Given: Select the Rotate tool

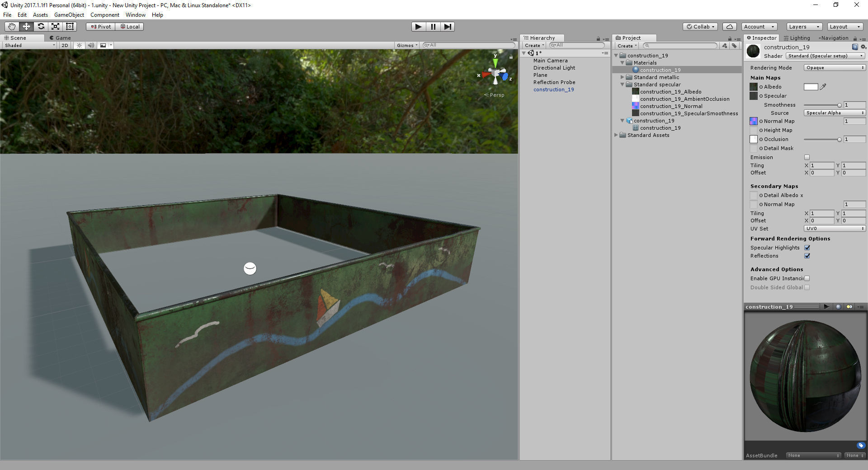Looking at the screenshot, I should click(41, 27).
